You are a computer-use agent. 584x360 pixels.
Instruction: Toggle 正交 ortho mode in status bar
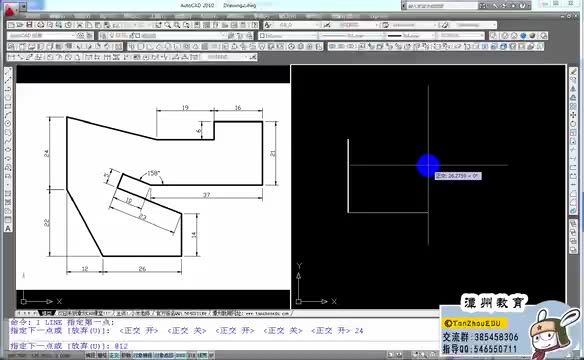[x=114, y=356]
